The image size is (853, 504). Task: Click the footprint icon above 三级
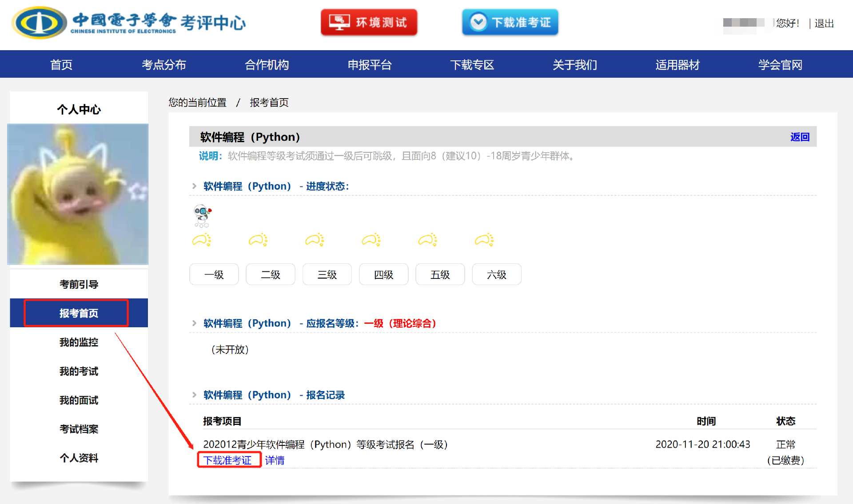pos(315,240)
